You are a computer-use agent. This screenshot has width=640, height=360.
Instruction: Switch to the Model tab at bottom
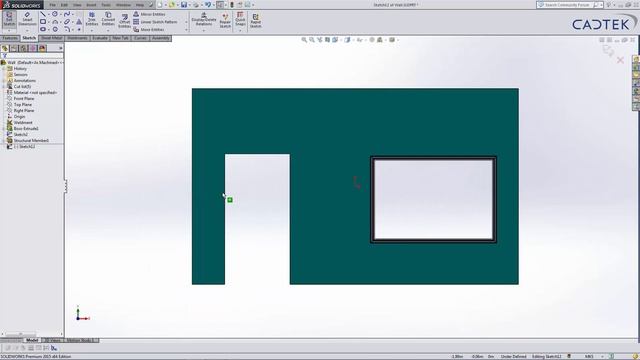32,340
